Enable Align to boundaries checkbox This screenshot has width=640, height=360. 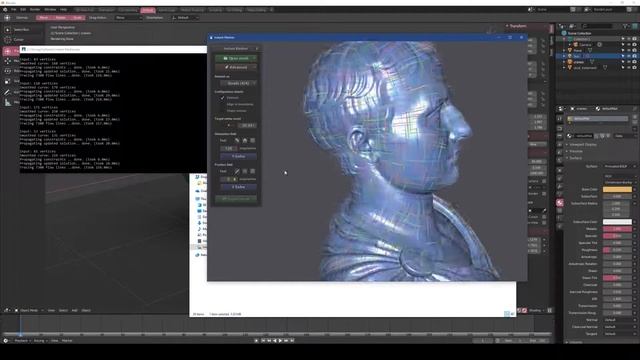click(222, 104)
